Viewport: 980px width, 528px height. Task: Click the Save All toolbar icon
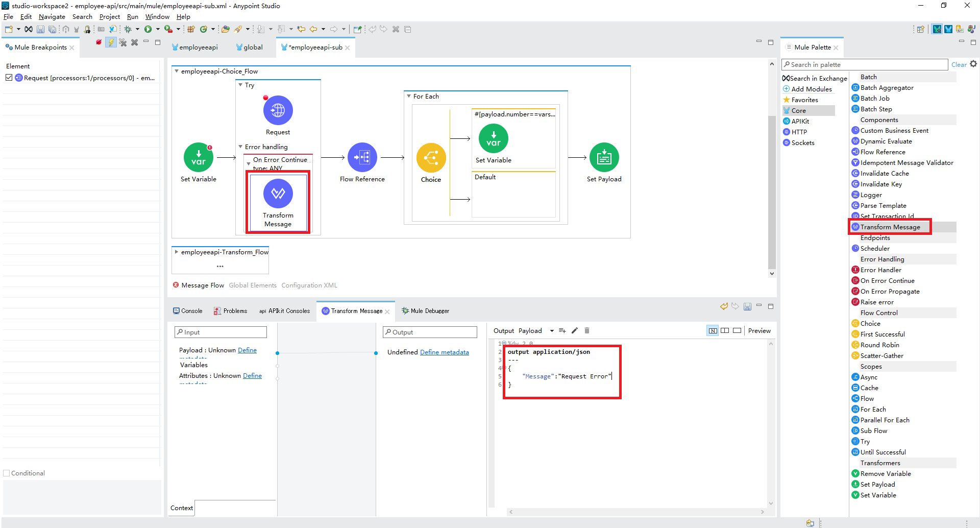[52, 29]
